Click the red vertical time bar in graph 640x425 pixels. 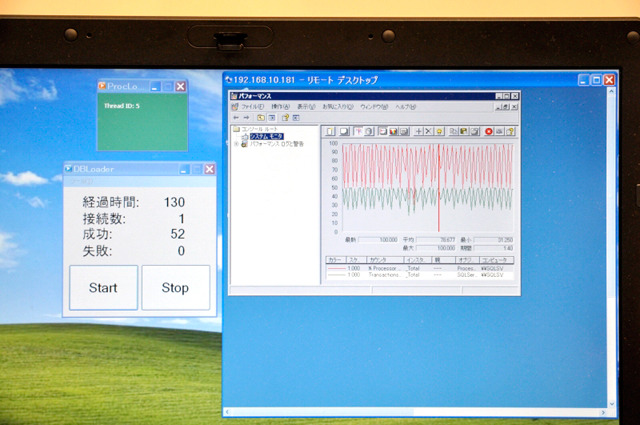439,188
